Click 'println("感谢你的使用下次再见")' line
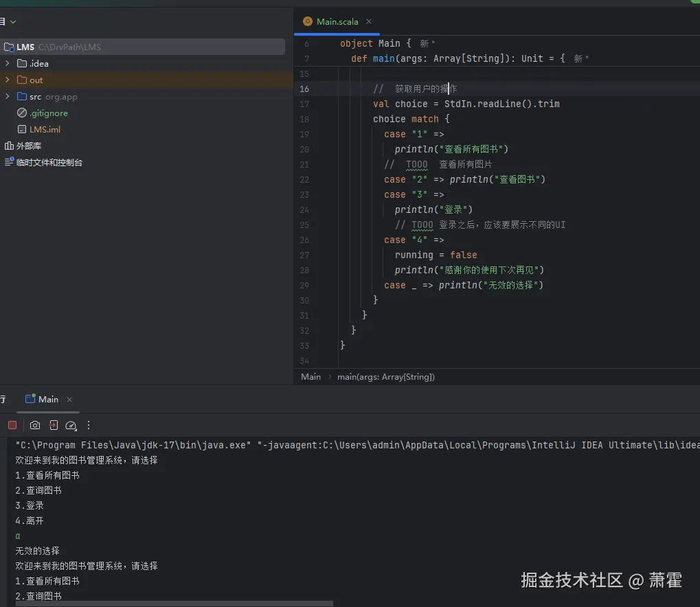Image resolution: width=700 pixels, height=607 pixels. point(469,270)
